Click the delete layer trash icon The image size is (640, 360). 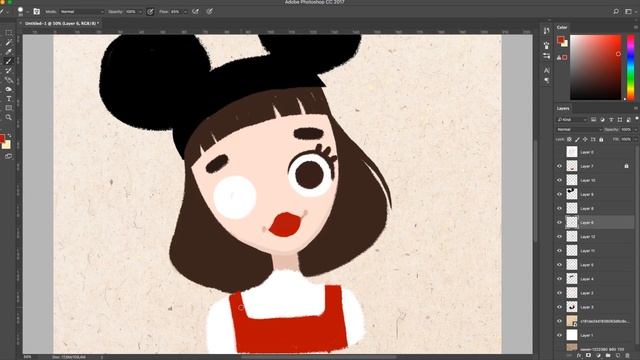pos(628,356)
